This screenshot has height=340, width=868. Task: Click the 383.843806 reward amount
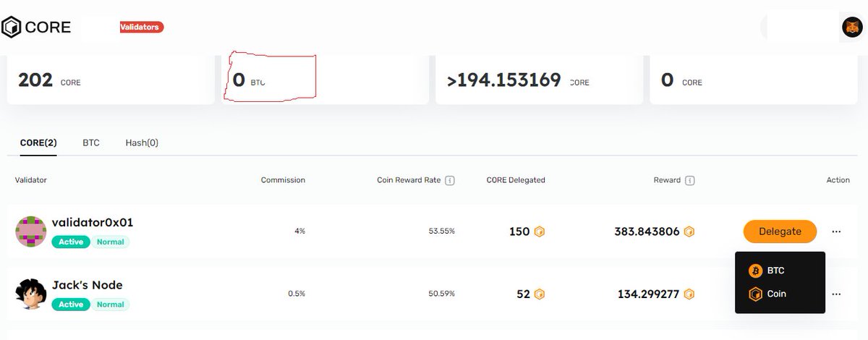(647, 232)
